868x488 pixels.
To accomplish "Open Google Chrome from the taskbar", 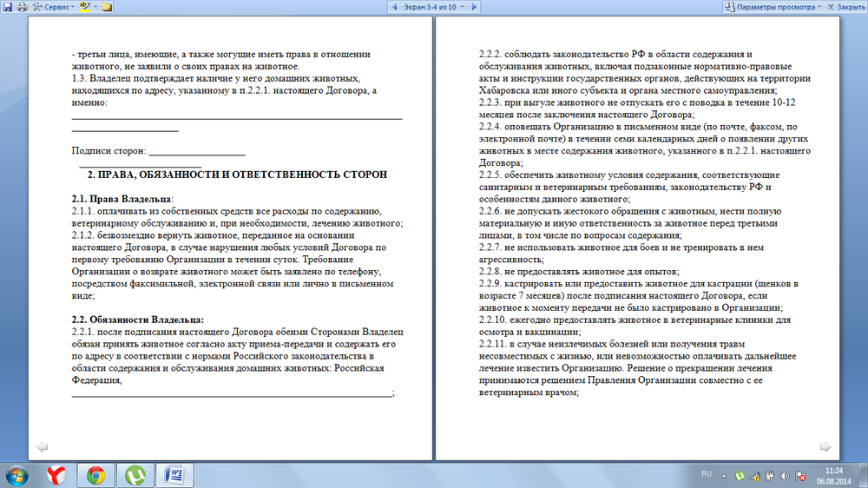I will pyautogui.click(x=95, y=474).
